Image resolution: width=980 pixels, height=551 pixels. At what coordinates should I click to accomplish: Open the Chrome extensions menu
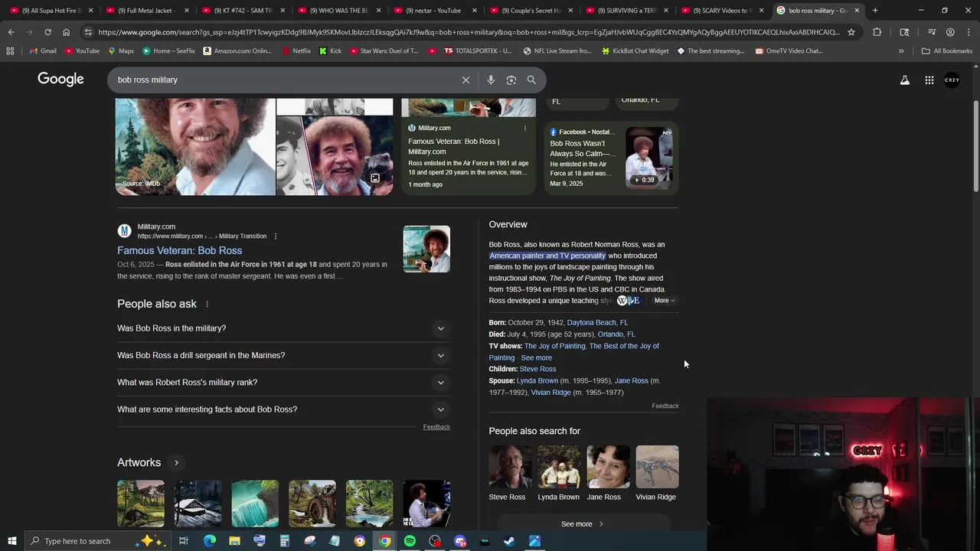[x=877, y=32]
